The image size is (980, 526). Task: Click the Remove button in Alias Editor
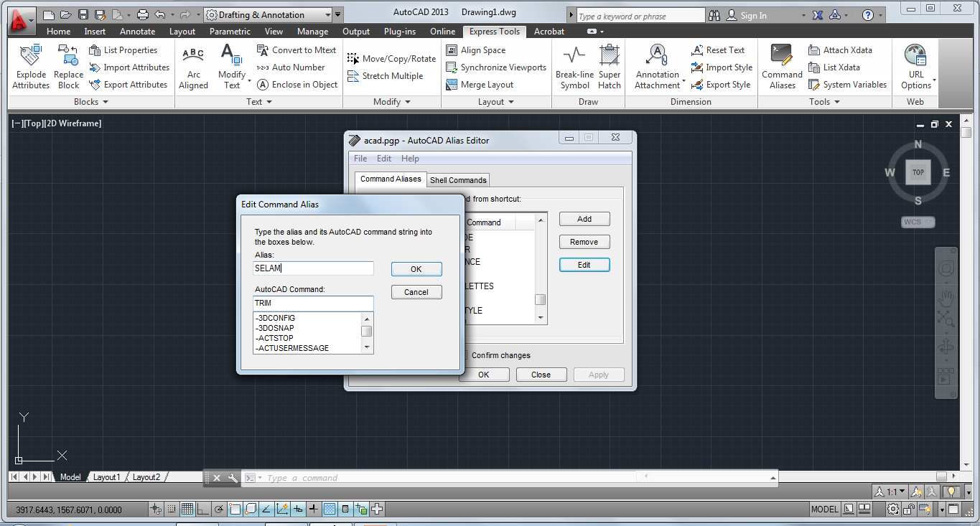tap(584, 242)
